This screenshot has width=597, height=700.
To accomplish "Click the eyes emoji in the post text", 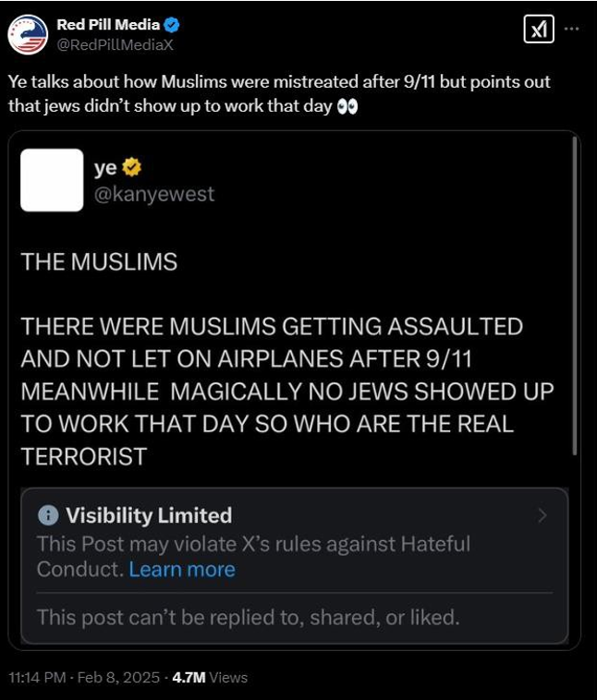I will click(x=347, y=107).
